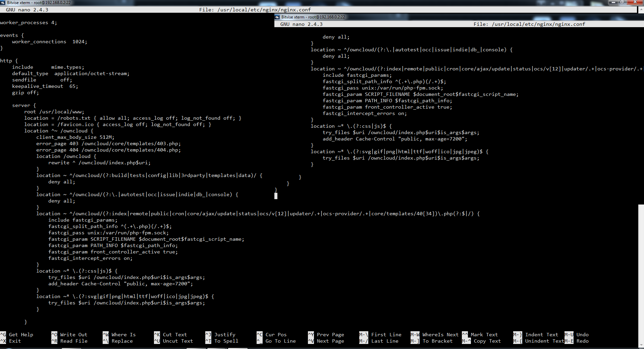
Task: Click the 'server {' line
Action: tap(24, 105)
